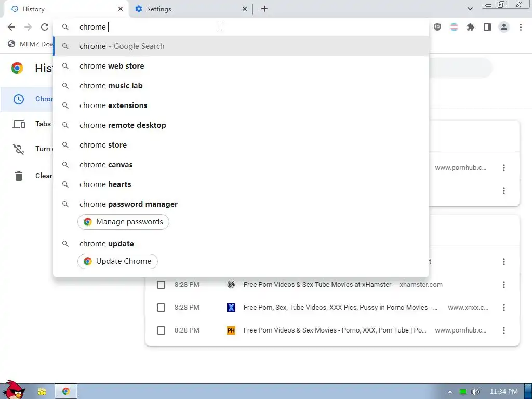
Task: Open a new tab with plus button
Action: tap(264, 9)
